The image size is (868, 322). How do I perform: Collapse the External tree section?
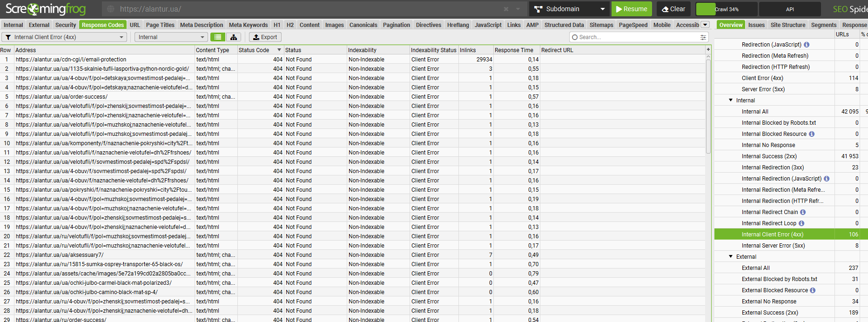(731, 256)
